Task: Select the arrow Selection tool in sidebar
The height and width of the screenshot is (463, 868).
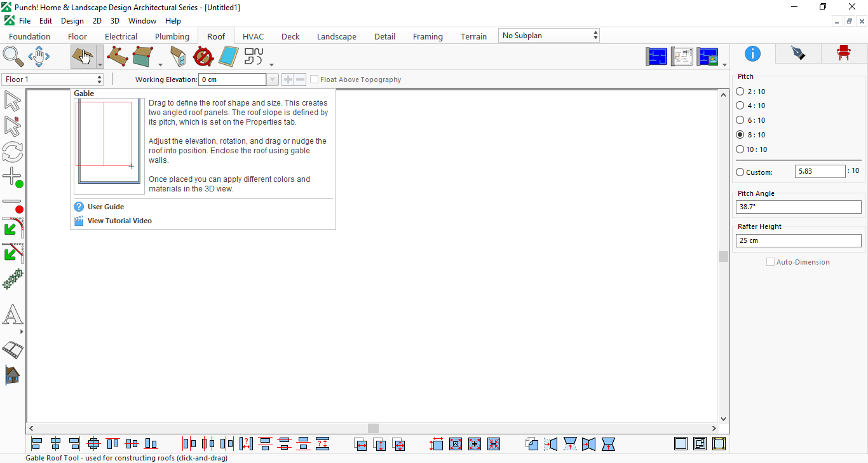Action: (12, 101)
